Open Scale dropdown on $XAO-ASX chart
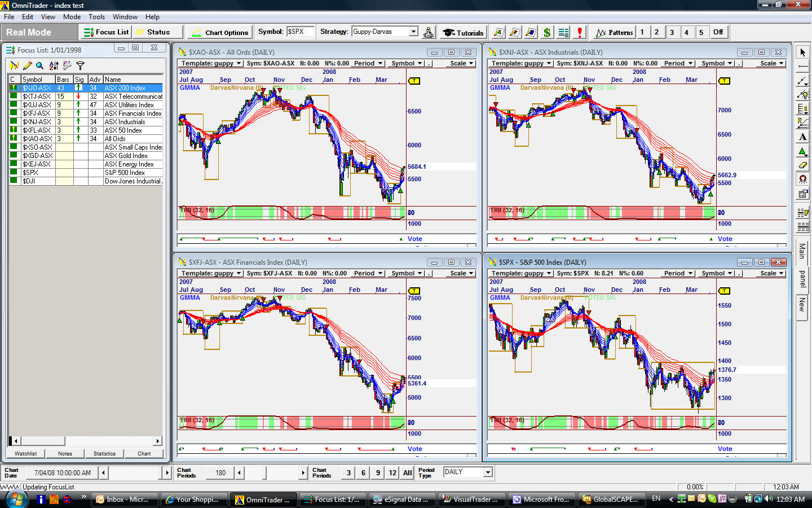Image resolution: width=812 pixels, height=508 pixels. tap(462, 63)
